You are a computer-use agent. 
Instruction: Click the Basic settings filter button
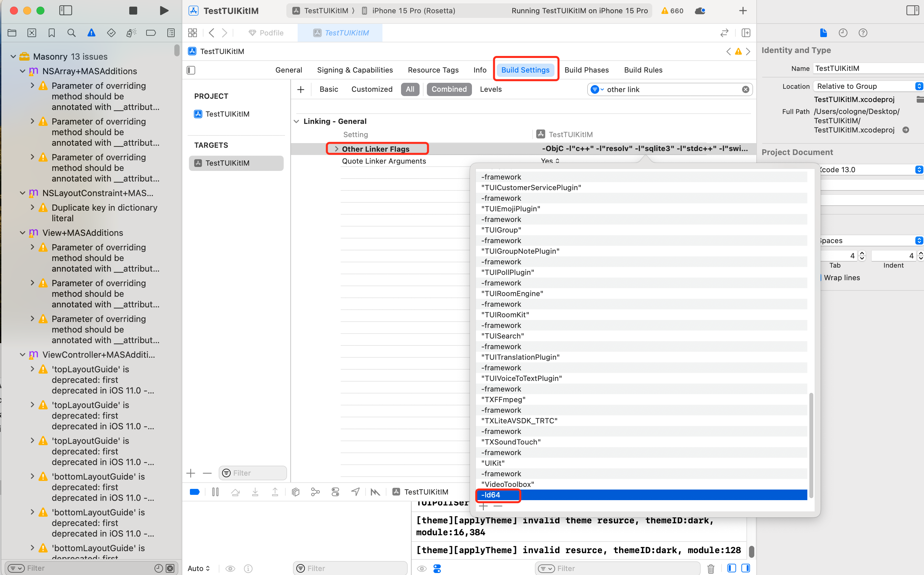(328, 89)
